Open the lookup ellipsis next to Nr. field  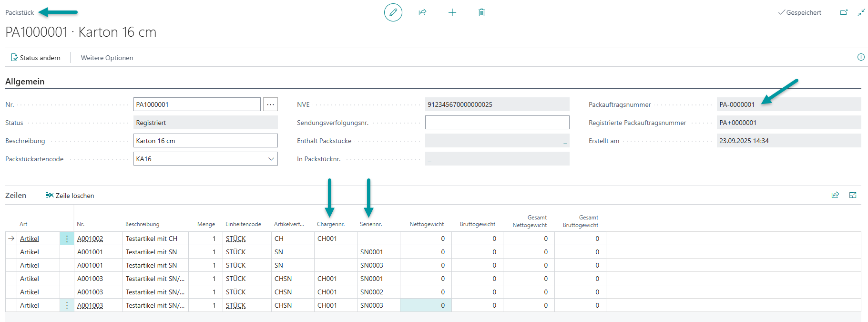[270, 104]
